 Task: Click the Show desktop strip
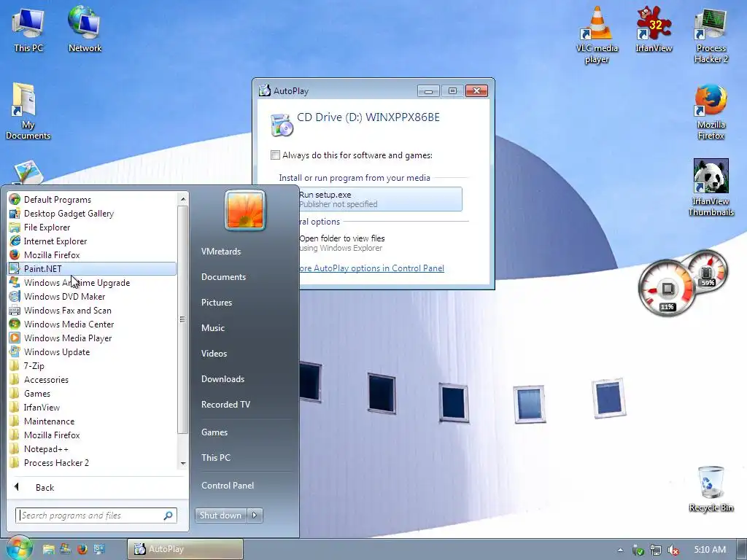click(742, 550)
